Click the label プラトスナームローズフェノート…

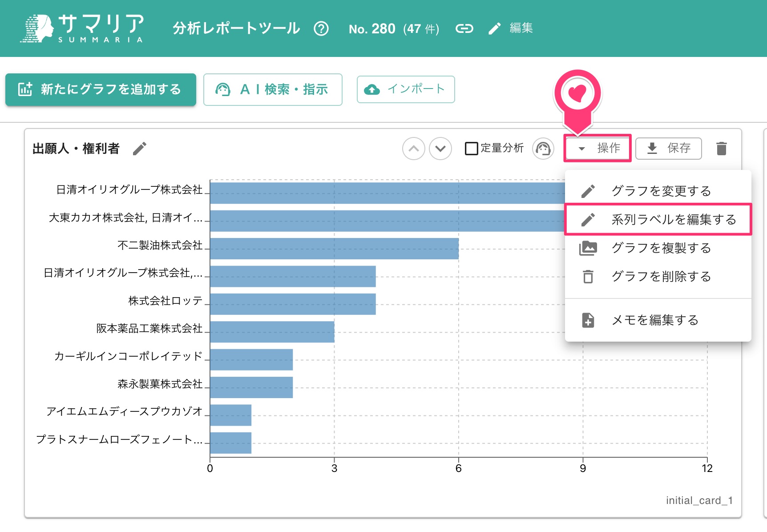coord(119,439)
